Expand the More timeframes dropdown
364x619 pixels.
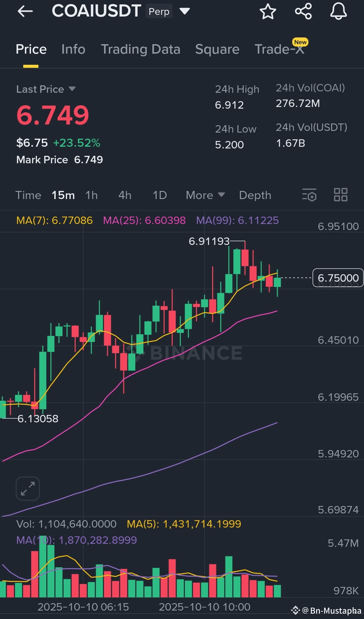click(x=205, y=195)
